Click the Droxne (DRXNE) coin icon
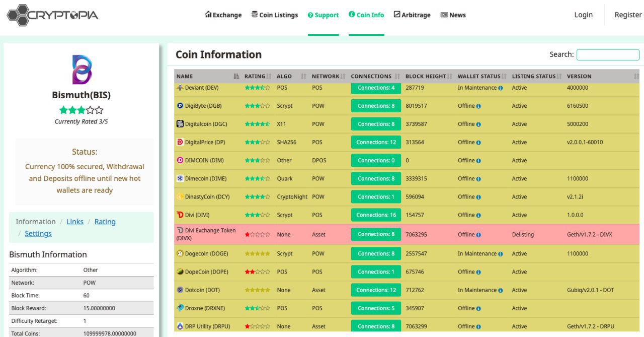This screenshot has height=337, width=644. [180, 308]
